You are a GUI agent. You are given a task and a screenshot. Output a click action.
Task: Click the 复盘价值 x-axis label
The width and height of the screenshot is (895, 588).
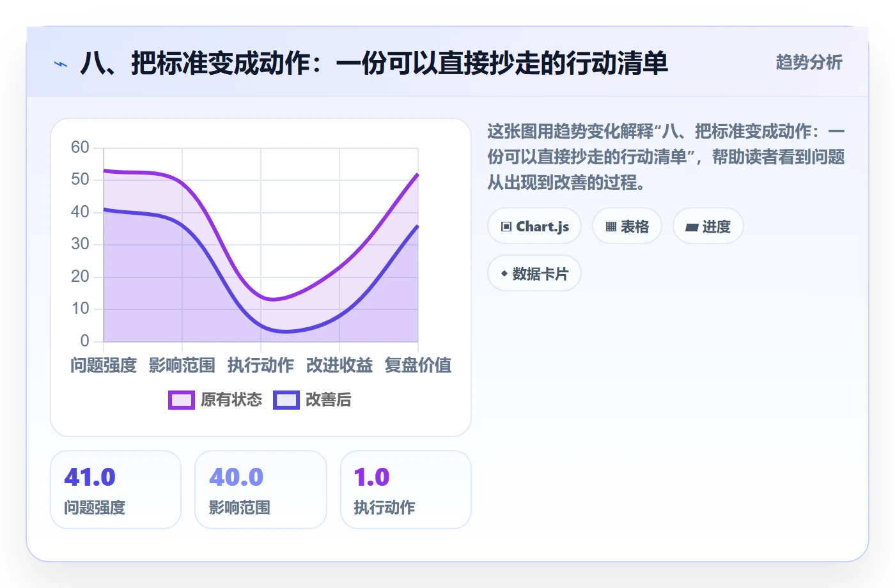coord(418,366)
